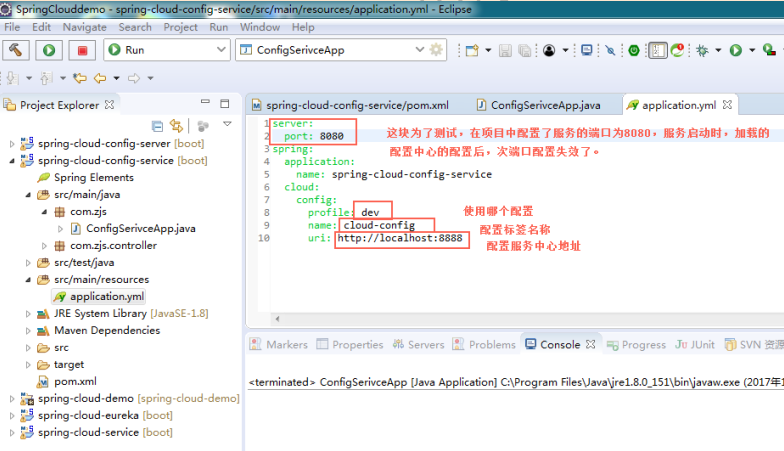784x451 pixels.
Task: Select ConfigSerivceApp.java in the project tree
Action: coord(140,228)
